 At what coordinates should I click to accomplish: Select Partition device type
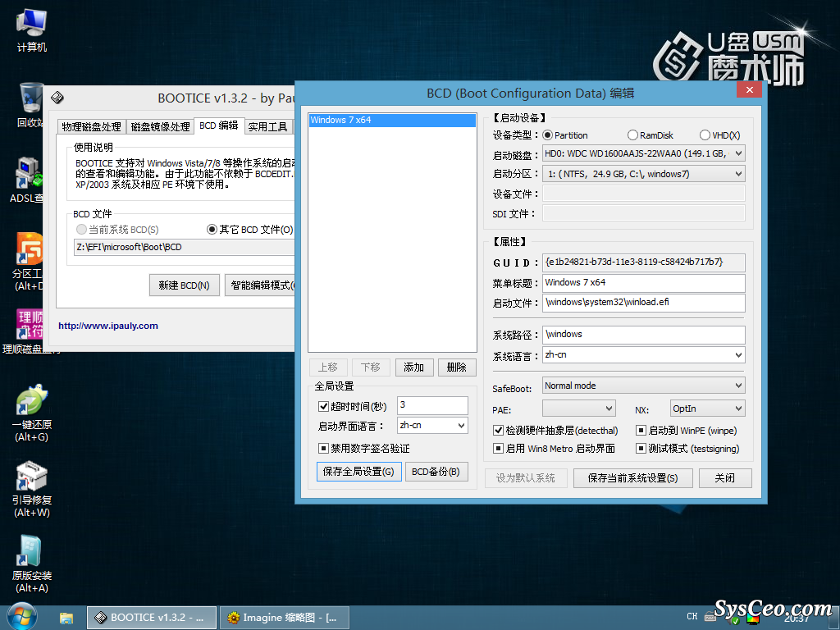pyautogui.click(x=547, y=135)
